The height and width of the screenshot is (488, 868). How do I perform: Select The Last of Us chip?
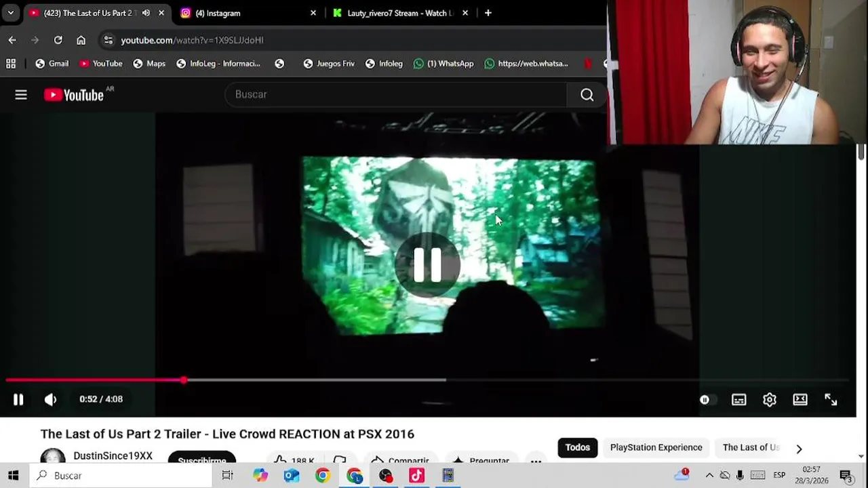751,447
